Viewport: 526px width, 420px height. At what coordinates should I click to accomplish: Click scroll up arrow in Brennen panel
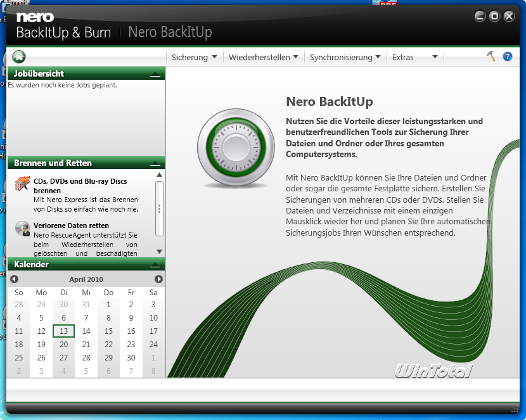[159, 175]
